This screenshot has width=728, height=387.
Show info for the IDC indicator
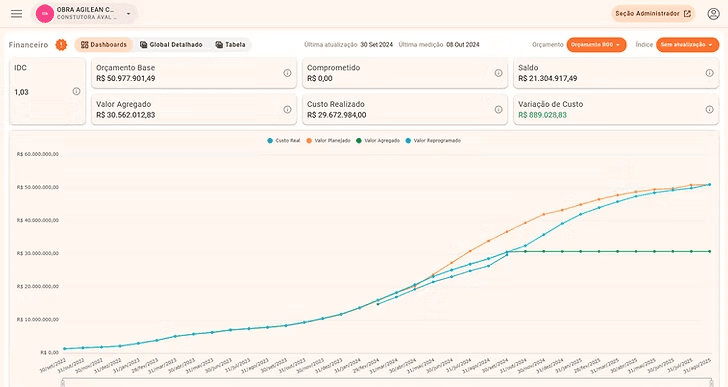tap(76, 91)
